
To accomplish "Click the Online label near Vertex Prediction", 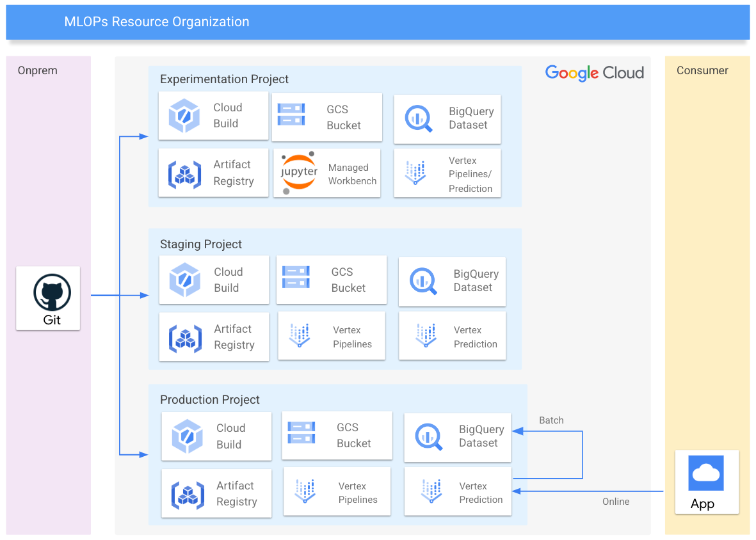I will coord(616,502).
